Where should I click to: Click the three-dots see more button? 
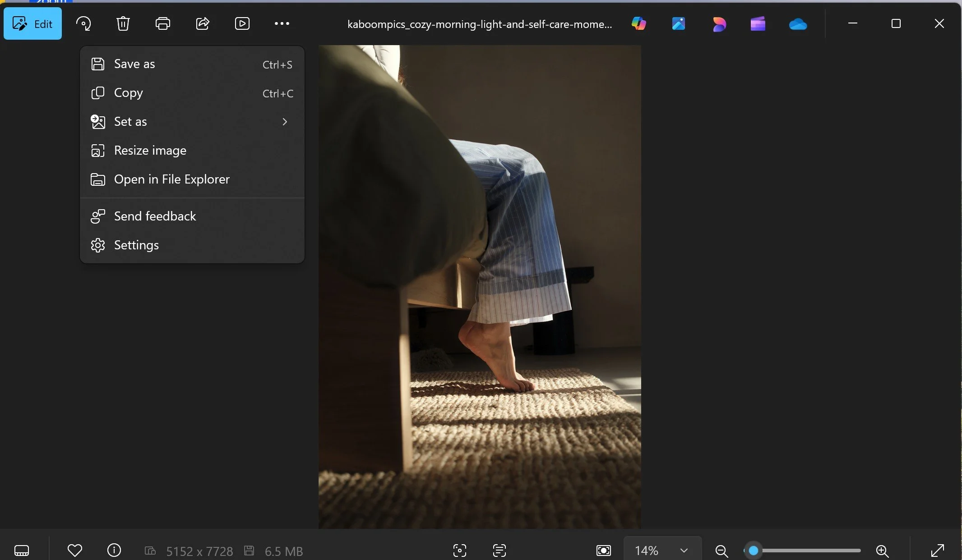pyautogui.click(x=282, y=23)
